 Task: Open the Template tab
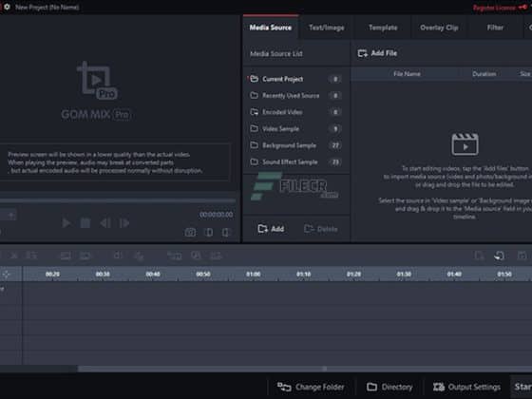tap(383, 28)
